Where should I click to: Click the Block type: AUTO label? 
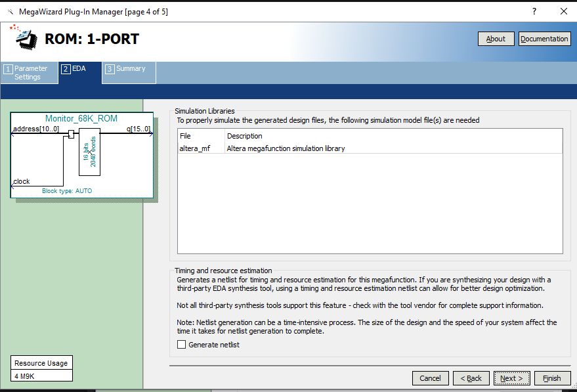pos(67,190)
